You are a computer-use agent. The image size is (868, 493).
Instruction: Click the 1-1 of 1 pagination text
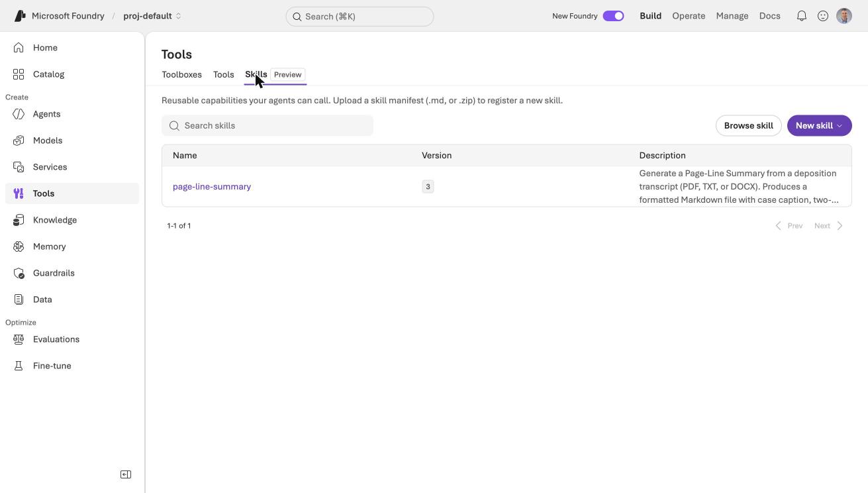pyautogui.click(x=179, y=226)
